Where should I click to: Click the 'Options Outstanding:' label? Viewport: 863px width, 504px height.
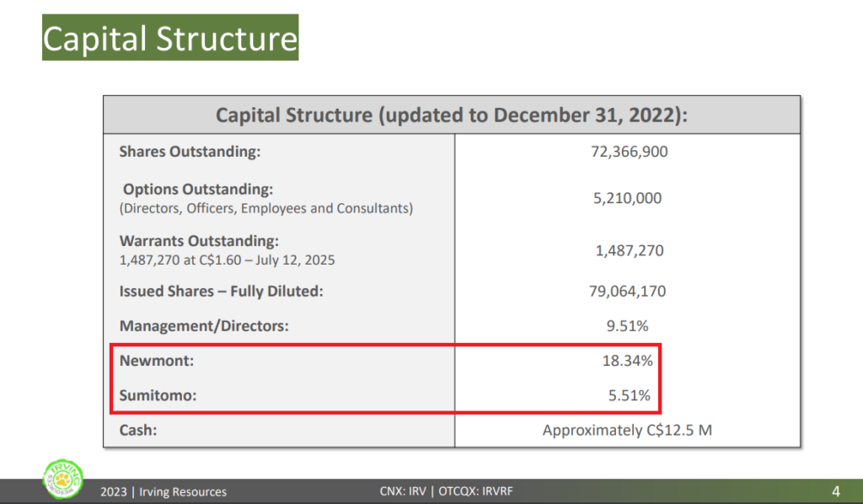pos(198,190)
